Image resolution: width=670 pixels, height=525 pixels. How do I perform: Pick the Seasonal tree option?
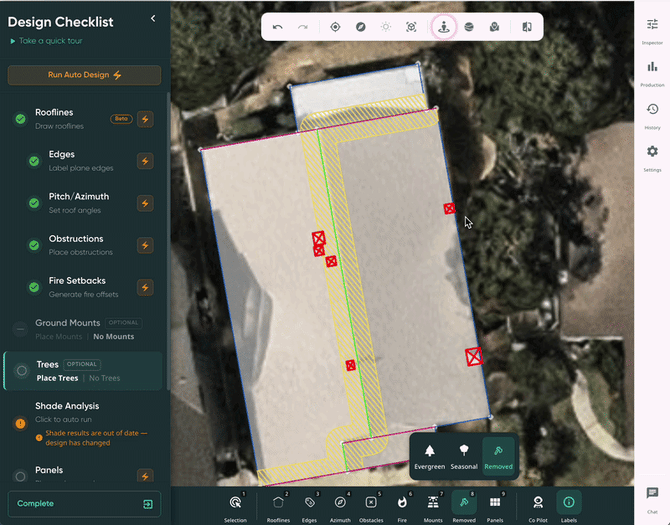click(x=464, y=453)
